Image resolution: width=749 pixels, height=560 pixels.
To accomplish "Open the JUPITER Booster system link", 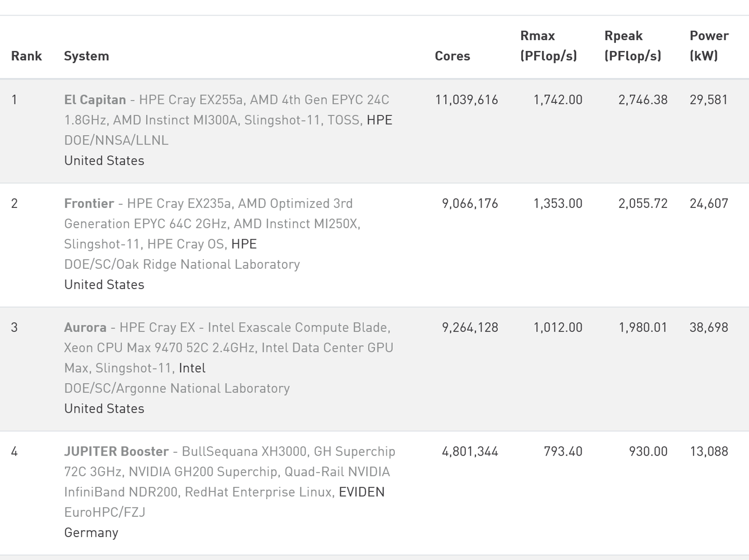I will click(116, 451).
